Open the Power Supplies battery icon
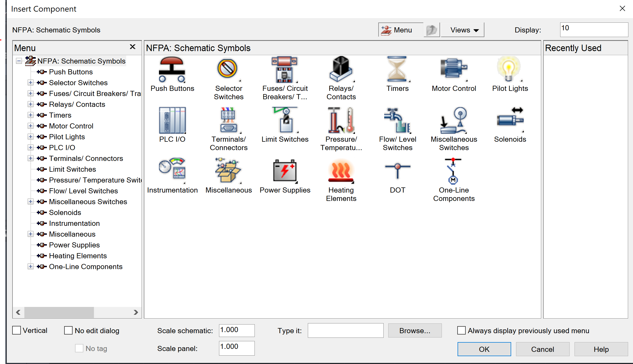The width and height of the screenshot is (633, 364). (285, 171)
